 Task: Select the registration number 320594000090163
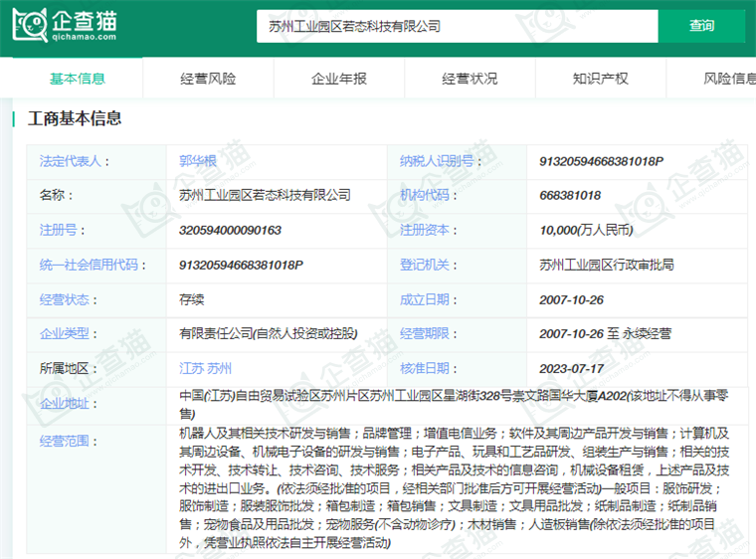point(230,230)
